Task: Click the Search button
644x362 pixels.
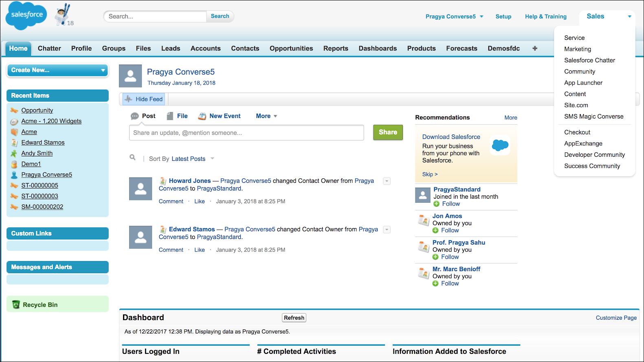Action: click(x=220, y=16)
